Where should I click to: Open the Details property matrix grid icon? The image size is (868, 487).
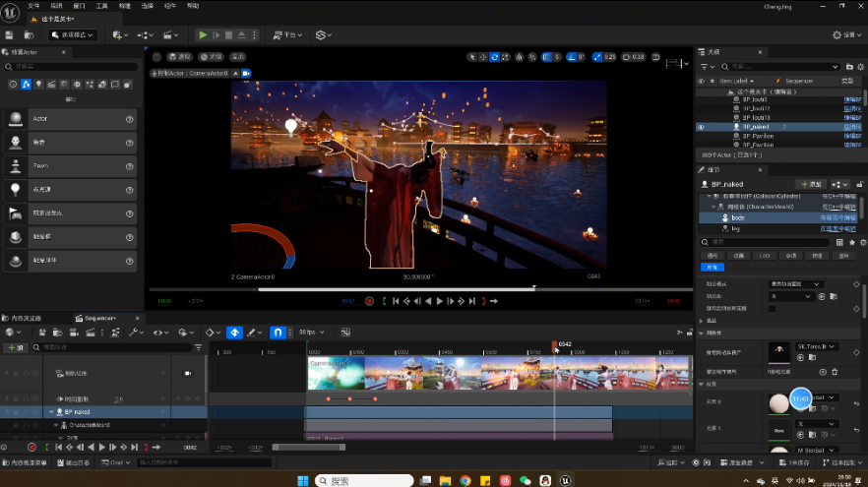tap(839, 242)
